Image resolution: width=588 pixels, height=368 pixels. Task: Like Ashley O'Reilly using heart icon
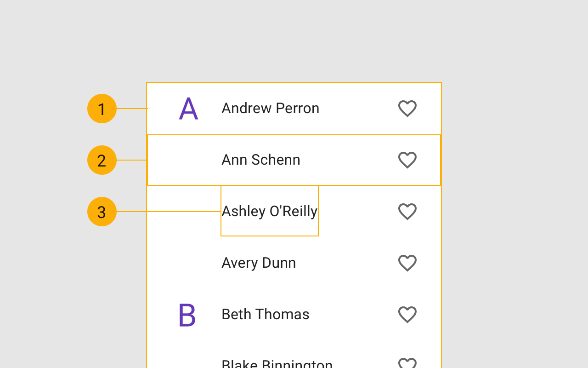[407, 212]
